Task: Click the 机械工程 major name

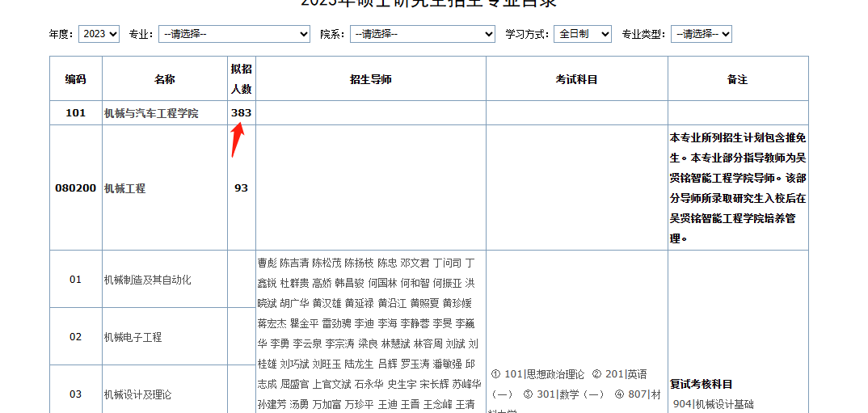Action: (x=124, y=188)
